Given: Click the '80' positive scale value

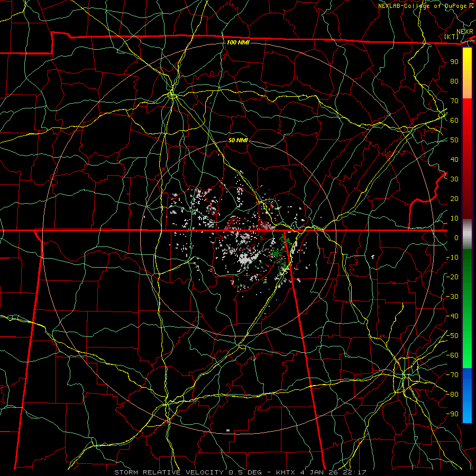Looking at the screenshot, I should click(x=454, y=81).
